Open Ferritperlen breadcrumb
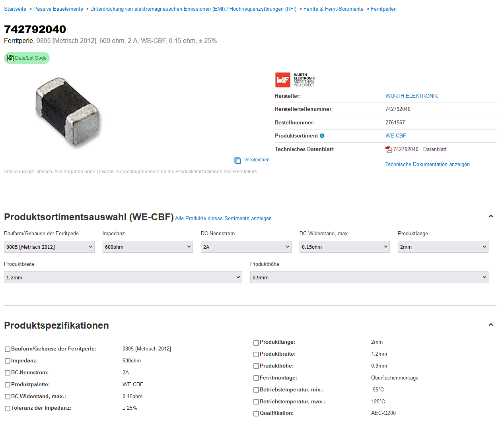504x426 pixels. pos(383,9)
